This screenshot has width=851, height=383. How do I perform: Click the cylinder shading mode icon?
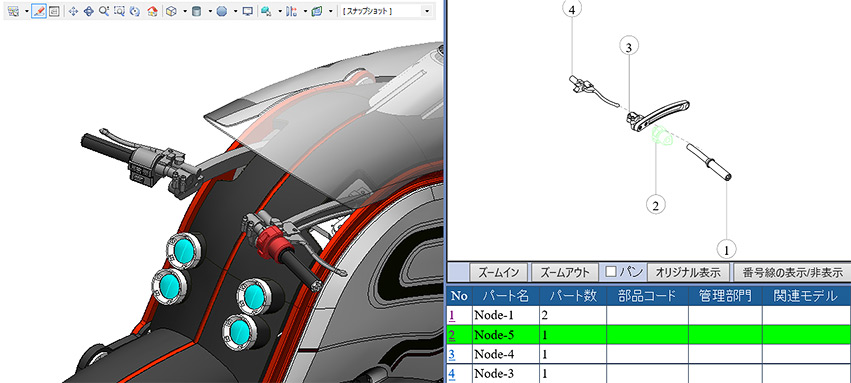196,11
